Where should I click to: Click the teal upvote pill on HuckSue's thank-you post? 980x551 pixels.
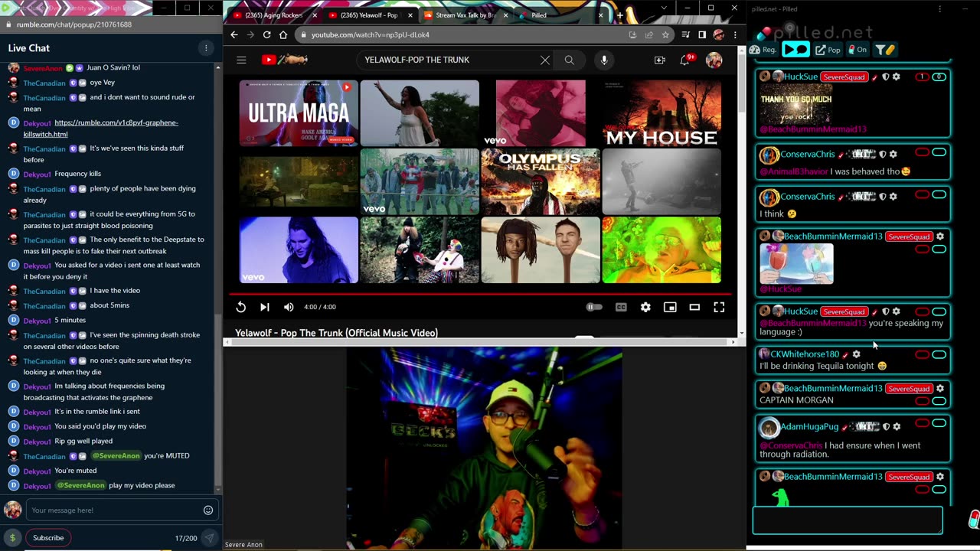939,77
